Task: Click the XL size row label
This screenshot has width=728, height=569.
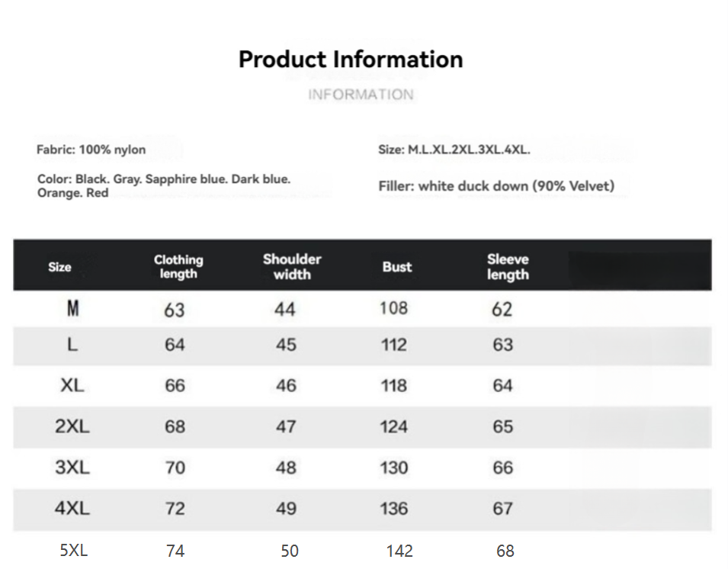Action: click(x=72, y=385)
